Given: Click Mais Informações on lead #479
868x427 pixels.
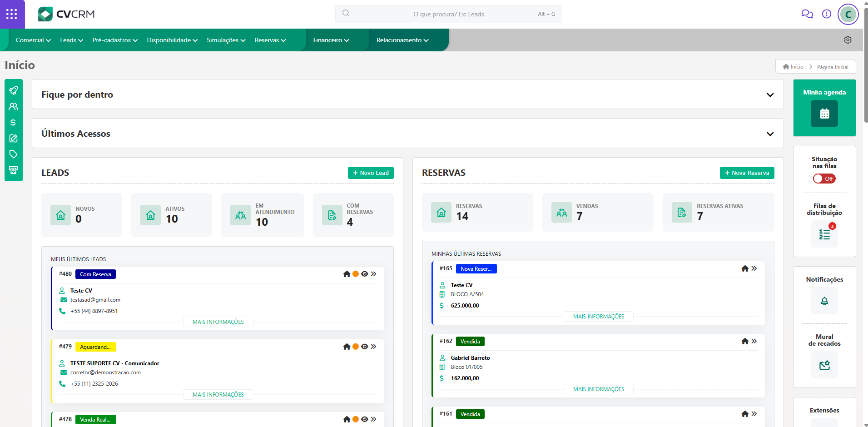Looking at the screenshot, I should [218, 394].
